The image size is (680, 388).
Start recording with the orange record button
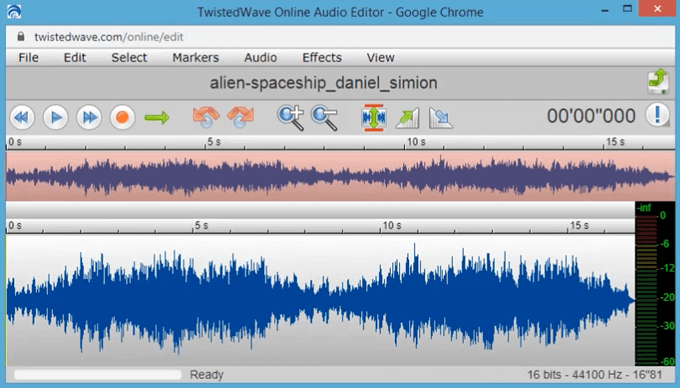point(122,117)
